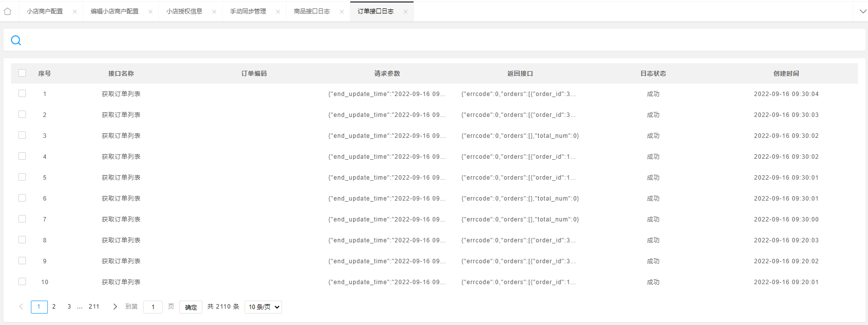868x325 pixels.
Task: Click timestamp 2022-09-16 09:30:00
Action: click(786, 219)
